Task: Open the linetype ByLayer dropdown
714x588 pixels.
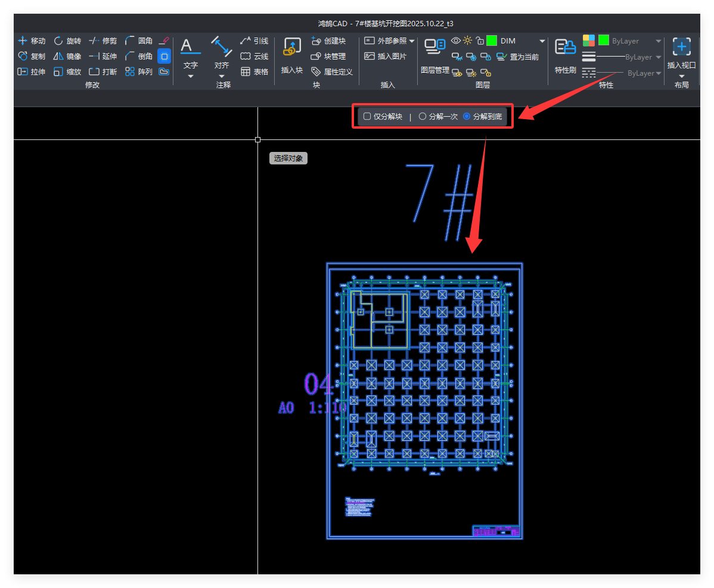Action: click(658, 73)
